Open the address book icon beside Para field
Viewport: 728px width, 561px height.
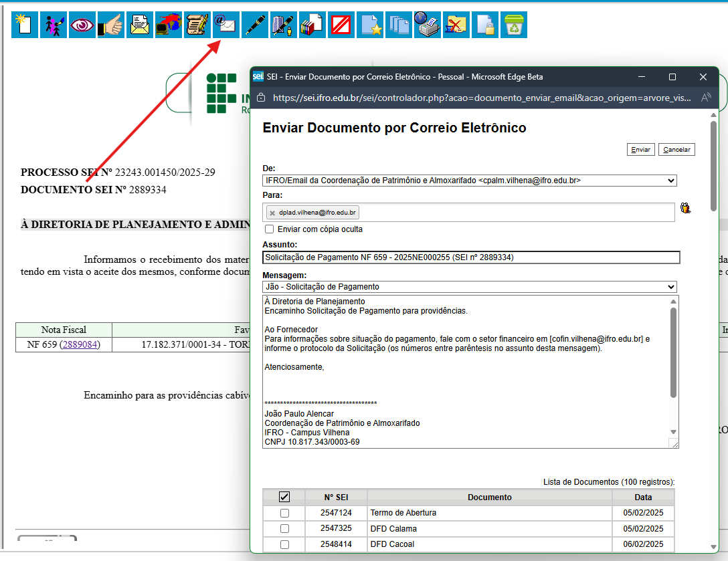click(685, 208)
